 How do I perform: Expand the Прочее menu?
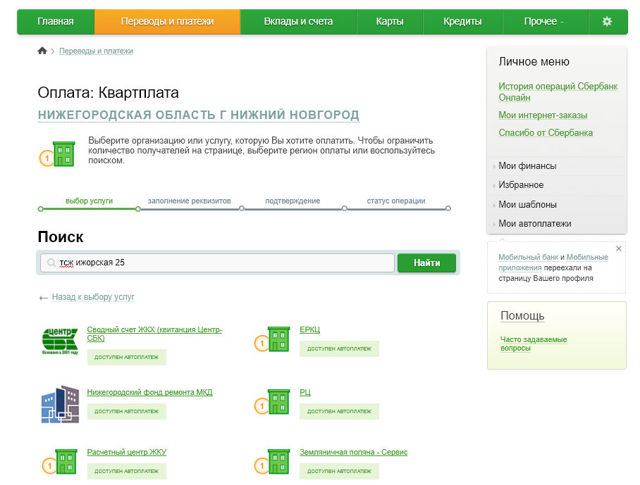544,21
